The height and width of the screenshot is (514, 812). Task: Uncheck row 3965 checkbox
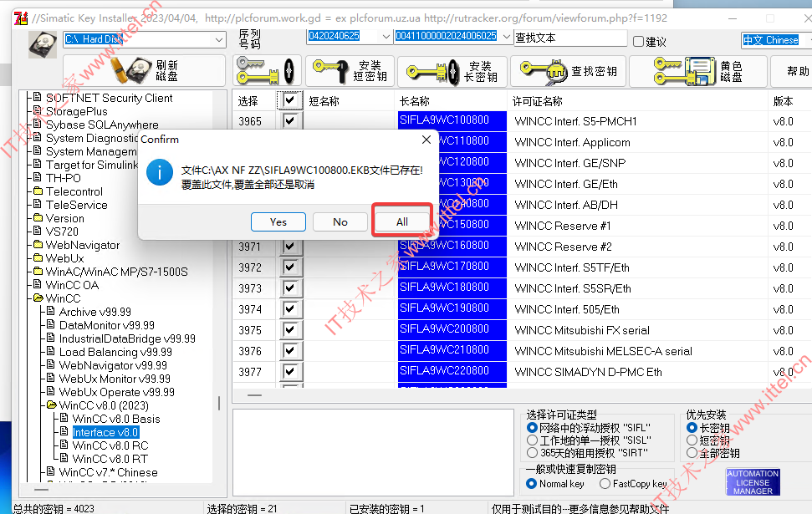290,120
